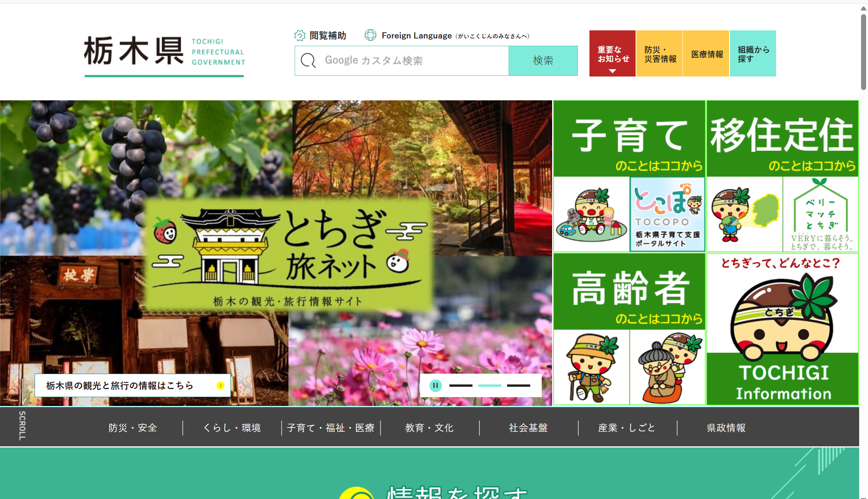Click the Foreign Language globe icon
This screenshot has width=868, height=499.
pos(370,35)
